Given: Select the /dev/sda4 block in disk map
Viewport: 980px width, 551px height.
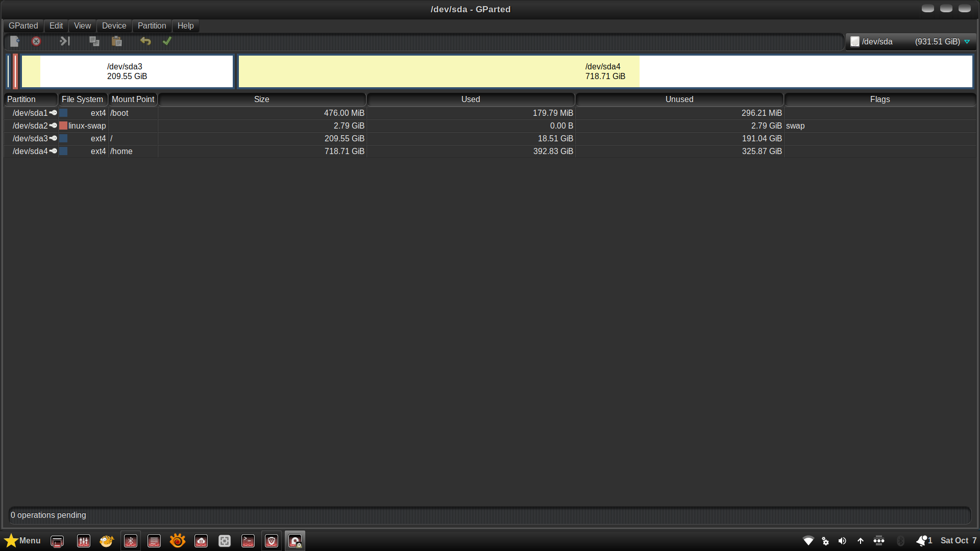Looking at the screenshot, I should click(x=605, y=71).
